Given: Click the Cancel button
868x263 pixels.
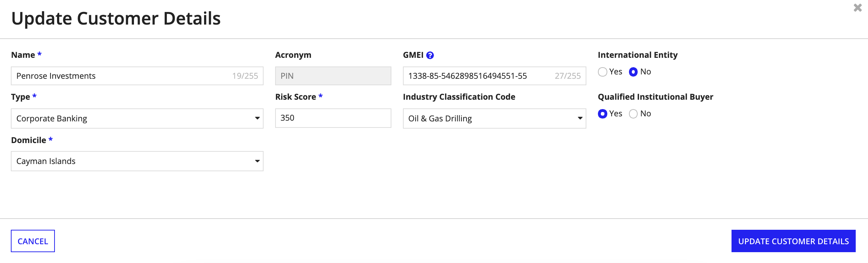Looking at the screenshot, I should (x=33, y=241).
